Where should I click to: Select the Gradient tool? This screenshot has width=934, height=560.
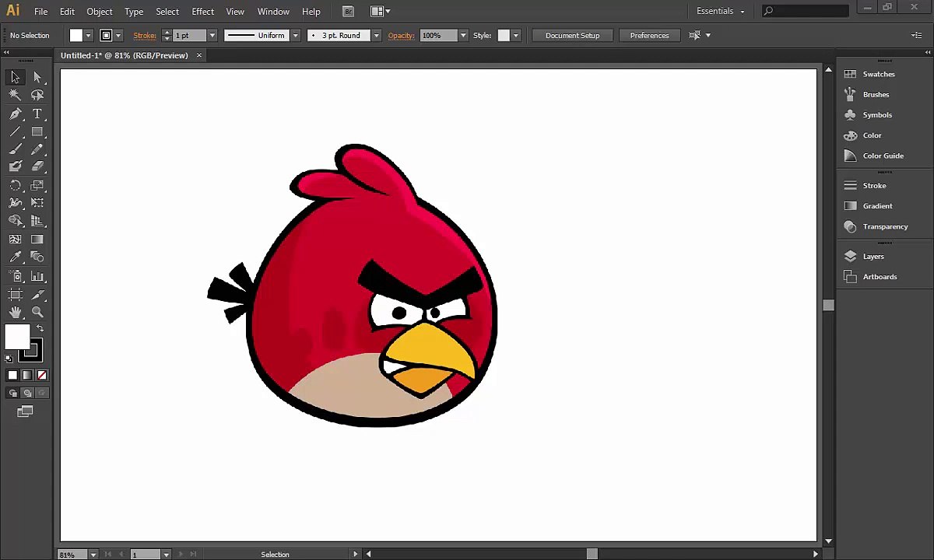(37, 240)
